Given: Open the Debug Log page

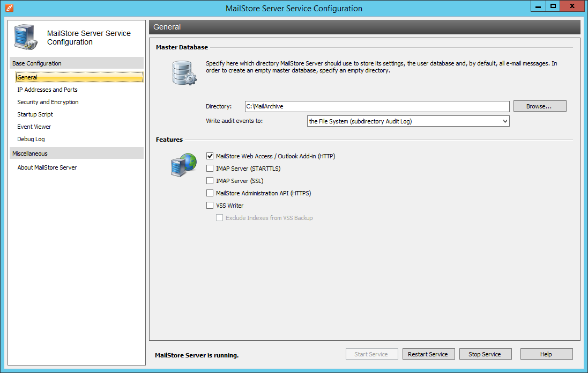Looking at the screenshot, I should tap(31, 140).
